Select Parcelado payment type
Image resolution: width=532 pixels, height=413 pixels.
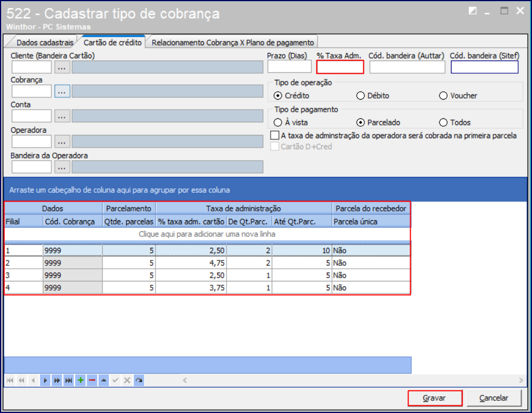point(361,122)
